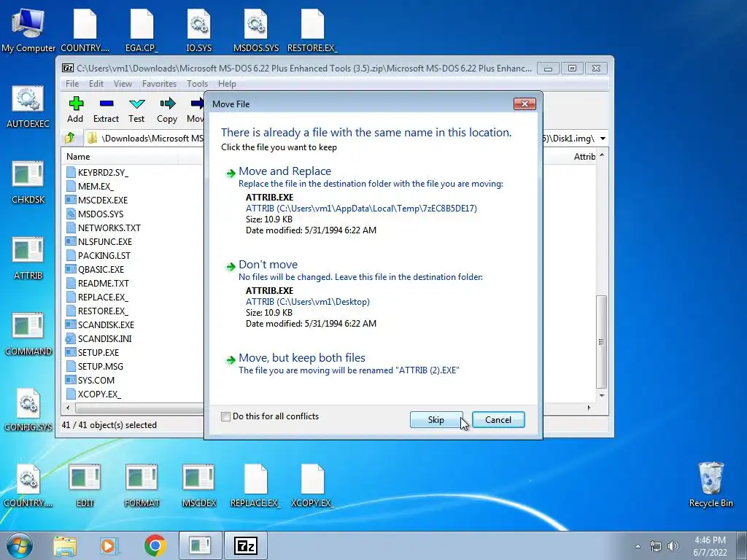Open the Windows Start menu
Viewport: 747px width, 560px height.
19,545
